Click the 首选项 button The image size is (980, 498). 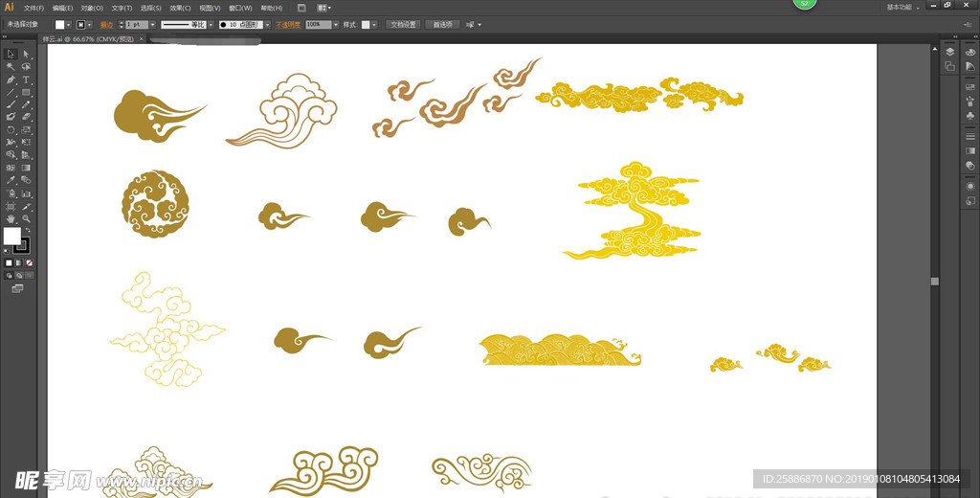[x=443, y=24]
